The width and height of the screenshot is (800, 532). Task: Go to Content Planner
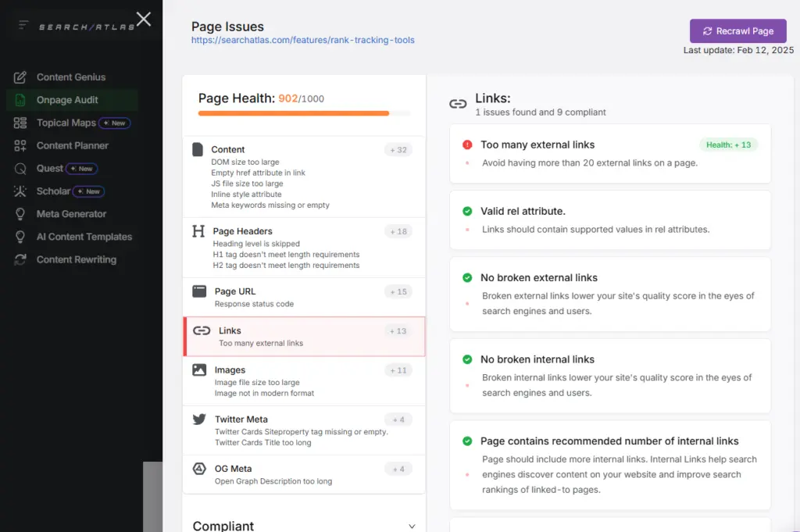point(72,146)
